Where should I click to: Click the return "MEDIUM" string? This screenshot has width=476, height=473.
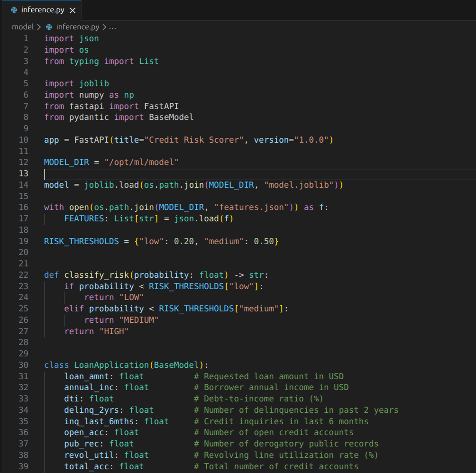(139, 320)
